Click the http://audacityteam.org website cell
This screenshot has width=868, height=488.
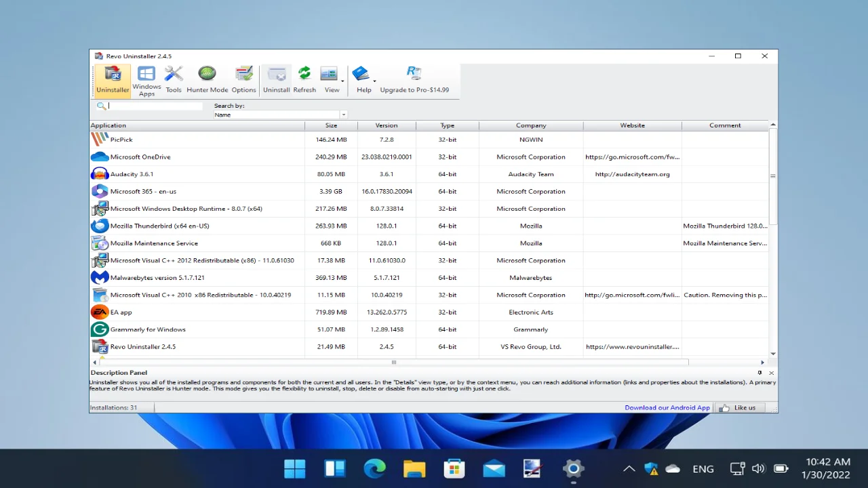point(632,174)
